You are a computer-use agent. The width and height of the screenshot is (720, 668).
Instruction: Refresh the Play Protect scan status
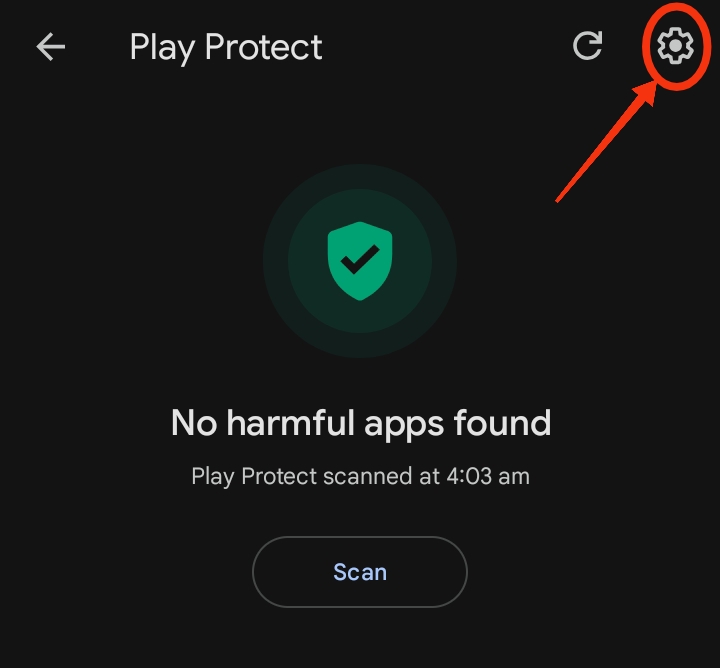click(587, 45)
